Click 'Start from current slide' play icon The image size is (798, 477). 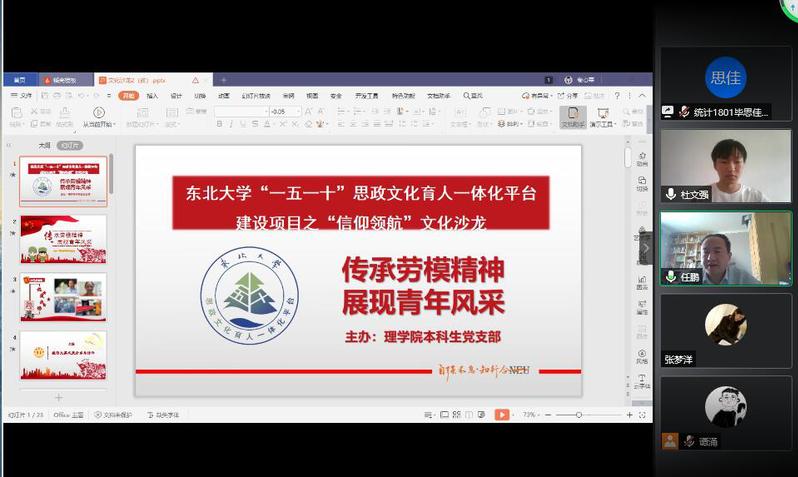coord(98,114)
